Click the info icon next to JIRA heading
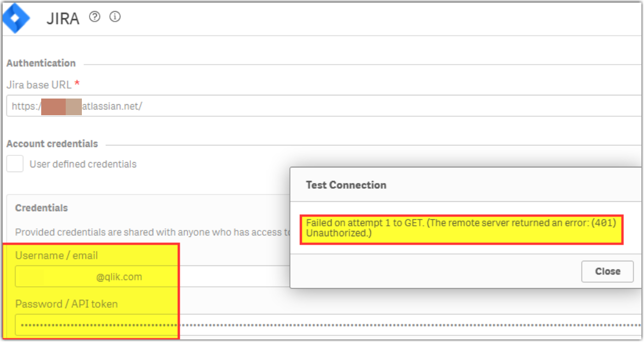The image size is (644, 342). [x=115, y=17]
